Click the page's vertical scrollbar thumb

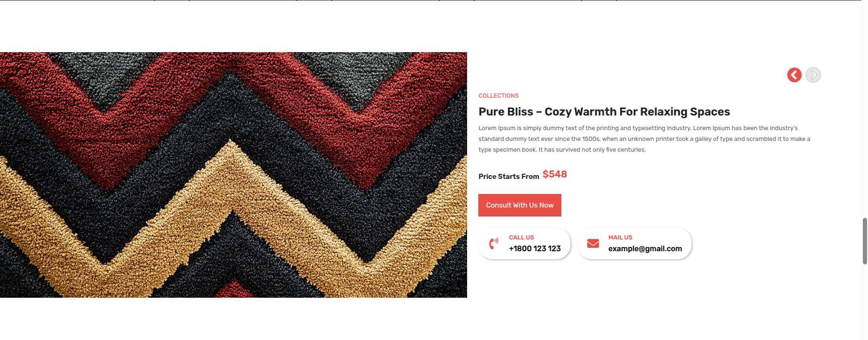(865, 241)
